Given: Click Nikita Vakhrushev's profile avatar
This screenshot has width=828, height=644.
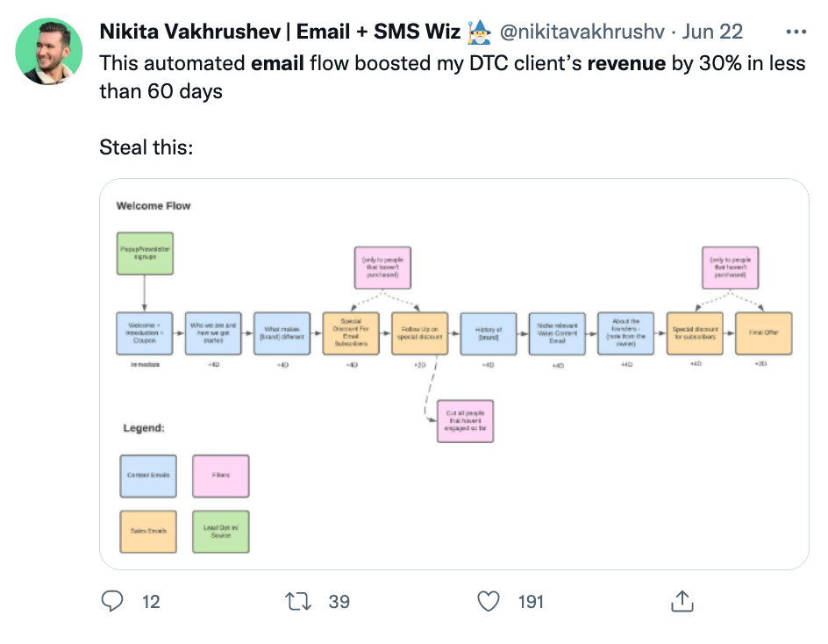Looking at the screenshot, I should point(50,51).
